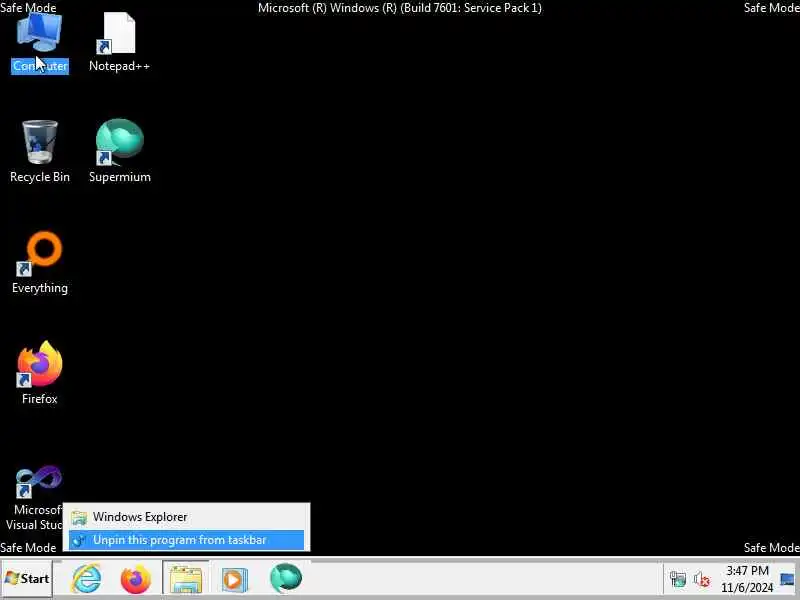Select the Computer desktop icon
The height and width of the screenshot is (600, 800).
coord(39,43)
